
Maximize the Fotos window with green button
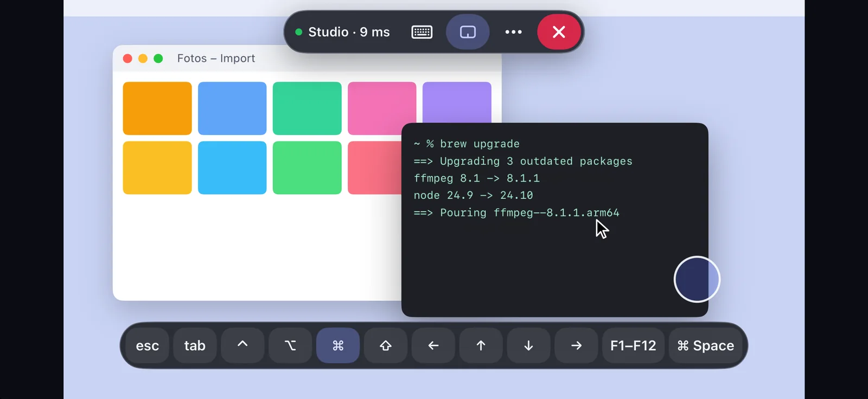pyautogui.click(x=158, y=59)
